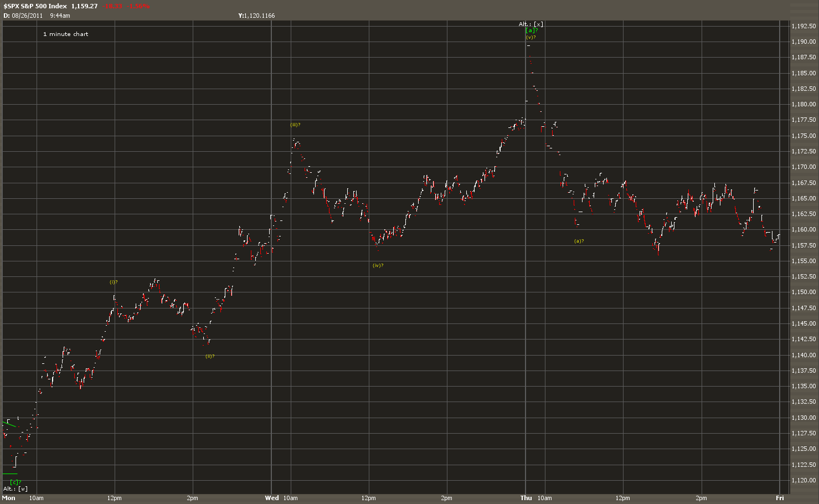Click the 'Alt.: [x]' annotation

[x=531, y=24]
